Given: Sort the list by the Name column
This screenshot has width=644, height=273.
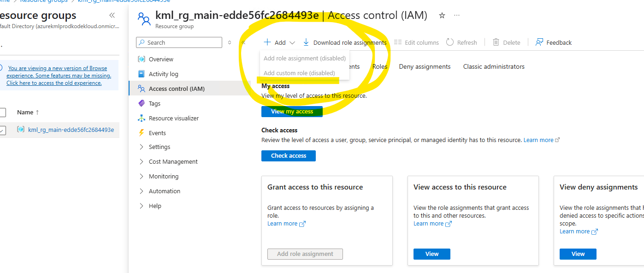Looking at the screenshot, I should tap(28, 112).
